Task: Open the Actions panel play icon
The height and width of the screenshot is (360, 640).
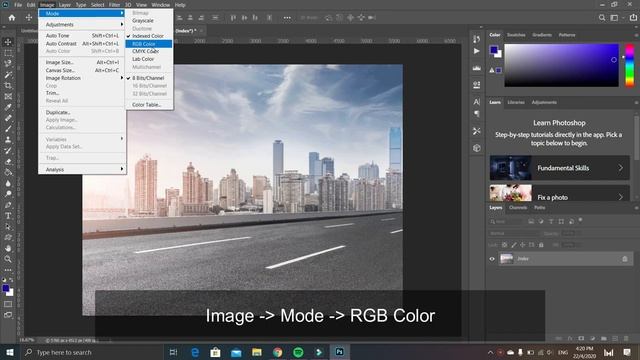Action: pyautogui.click(x=476, y=51)
